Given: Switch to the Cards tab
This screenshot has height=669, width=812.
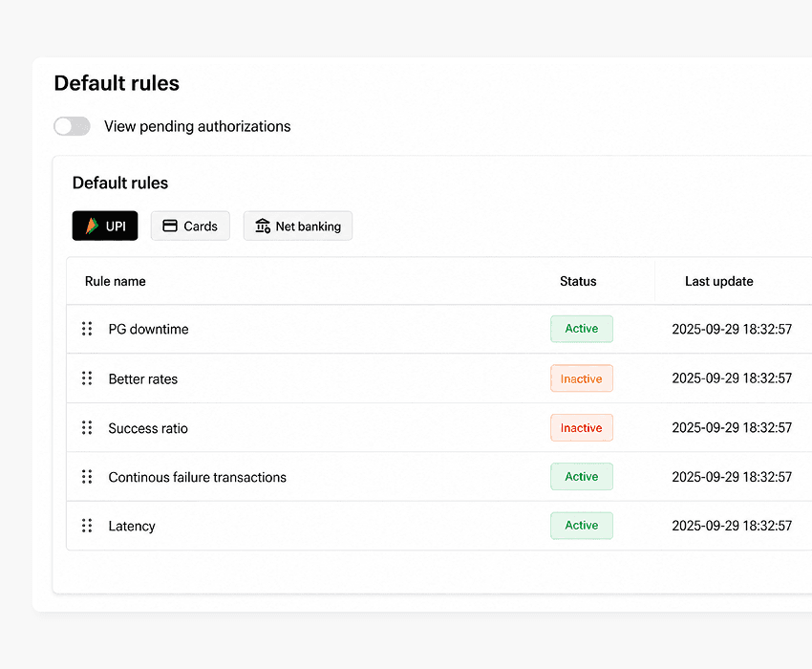Looking at the screenshot, I should coord(190,226).
